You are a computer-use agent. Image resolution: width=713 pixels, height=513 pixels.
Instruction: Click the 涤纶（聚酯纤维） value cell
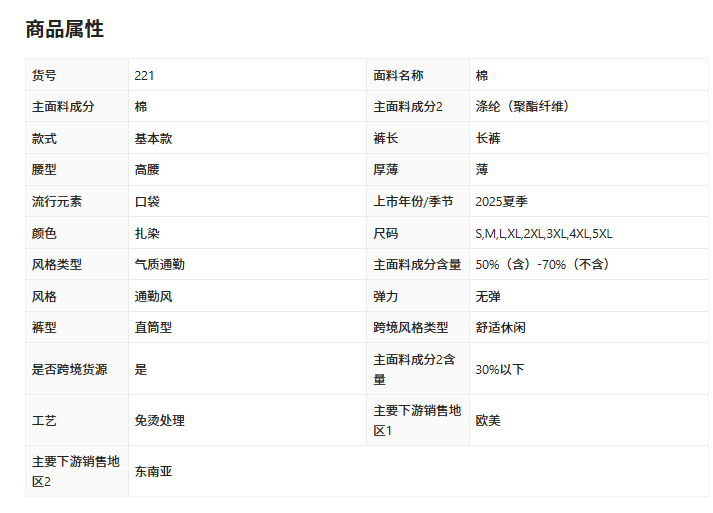pos(523,106)
